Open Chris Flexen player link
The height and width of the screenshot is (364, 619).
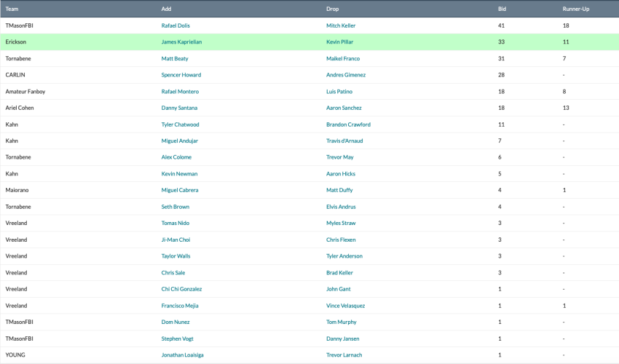point(341,240)
